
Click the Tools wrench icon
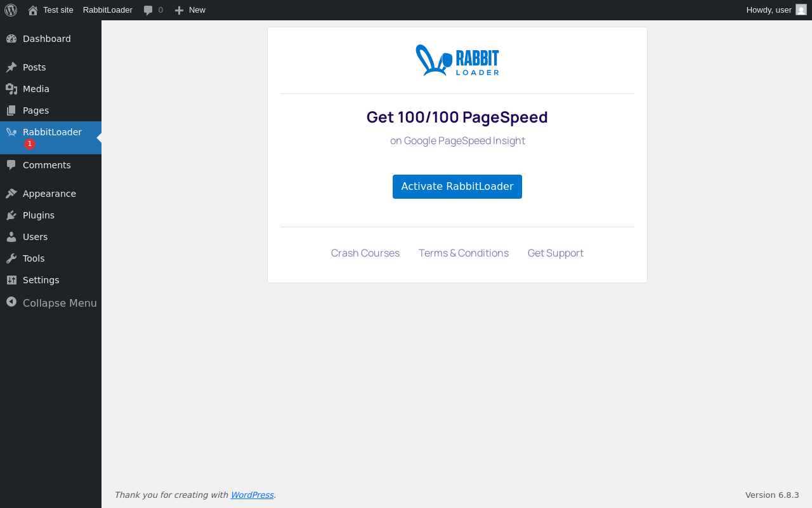coord(11,258)
